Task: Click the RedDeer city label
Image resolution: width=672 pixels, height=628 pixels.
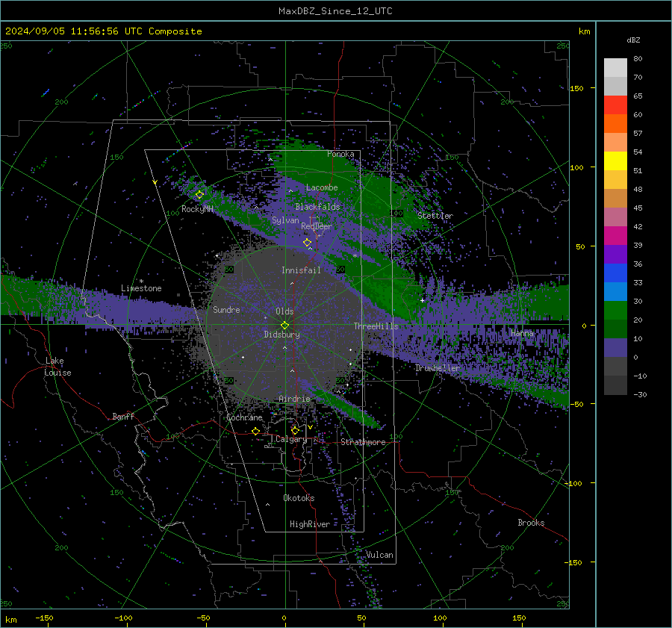Action: (317, 226)
